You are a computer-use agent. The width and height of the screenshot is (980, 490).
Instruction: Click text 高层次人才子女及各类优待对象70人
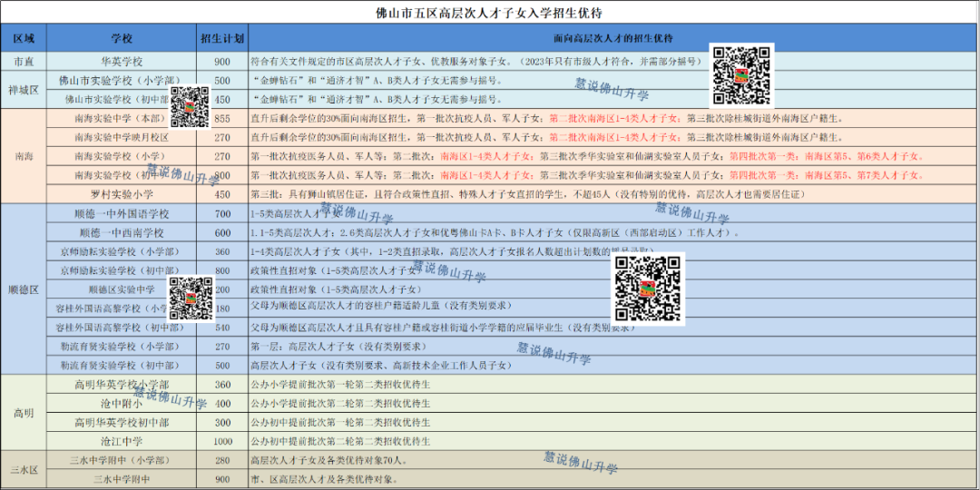pyautogui.click(x=329, y=461)
